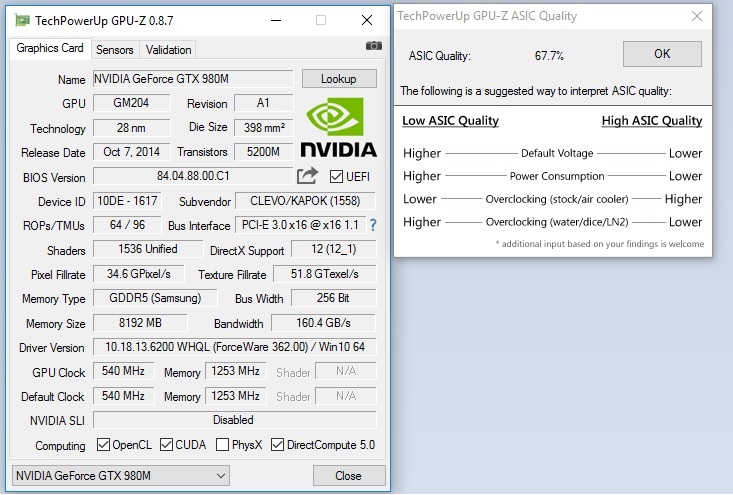The height and width of the screenshot is (495, 733).
Task: Click the Bandwidth field 160.4 GB/s
Action: [x=323, y=323]
